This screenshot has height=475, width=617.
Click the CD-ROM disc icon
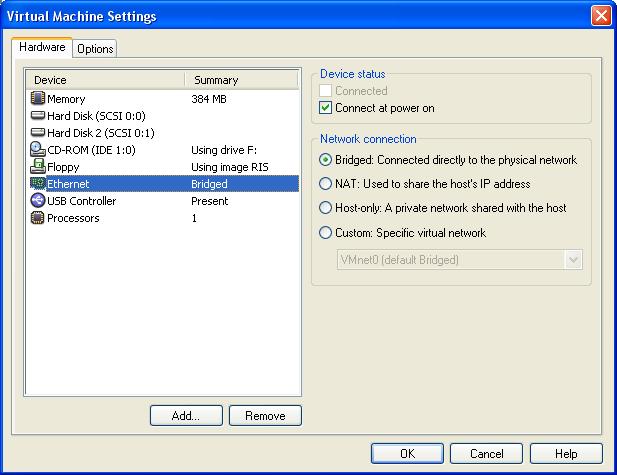tap(38, 150)
